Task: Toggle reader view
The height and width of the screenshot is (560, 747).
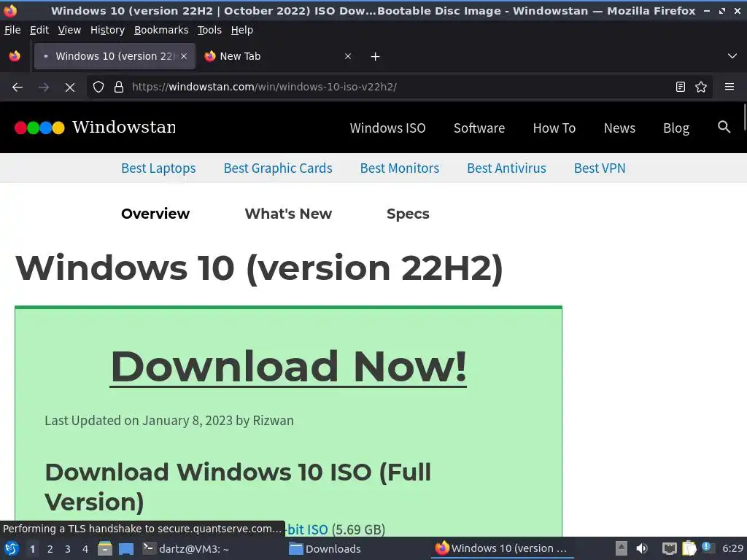Action: point(681,87)
